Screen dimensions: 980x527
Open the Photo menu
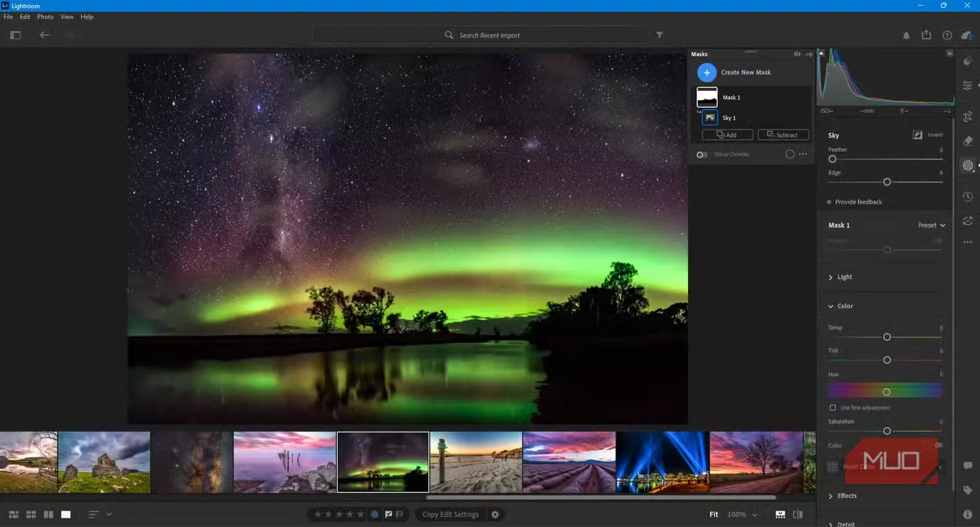tap(45, 17)
